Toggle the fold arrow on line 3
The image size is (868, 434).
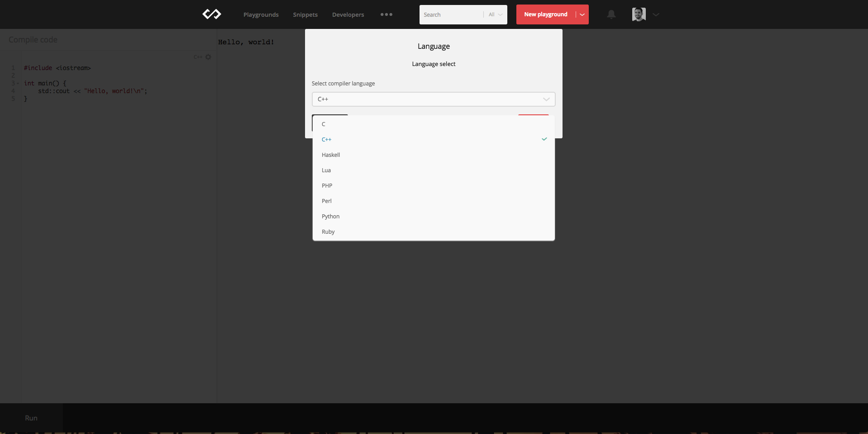click(x=18, y=83)
